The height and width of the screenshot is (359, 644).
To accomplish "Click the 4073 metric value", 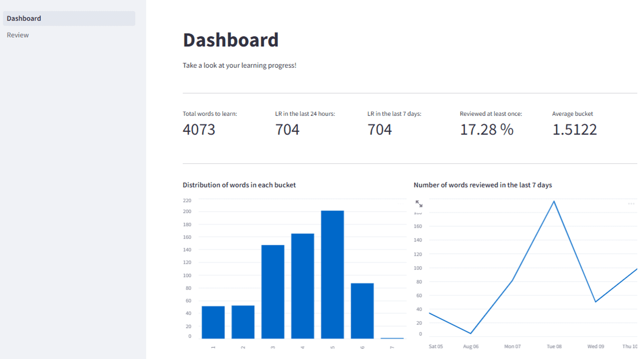I will (x=199, y=129).
